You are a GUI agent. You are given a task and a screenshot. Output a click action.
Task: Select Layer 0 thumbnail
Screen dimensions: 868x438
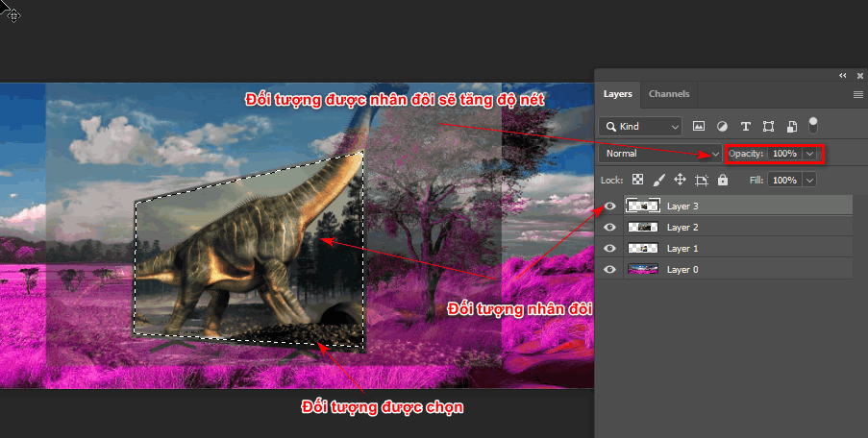click(x=643, y=269)
